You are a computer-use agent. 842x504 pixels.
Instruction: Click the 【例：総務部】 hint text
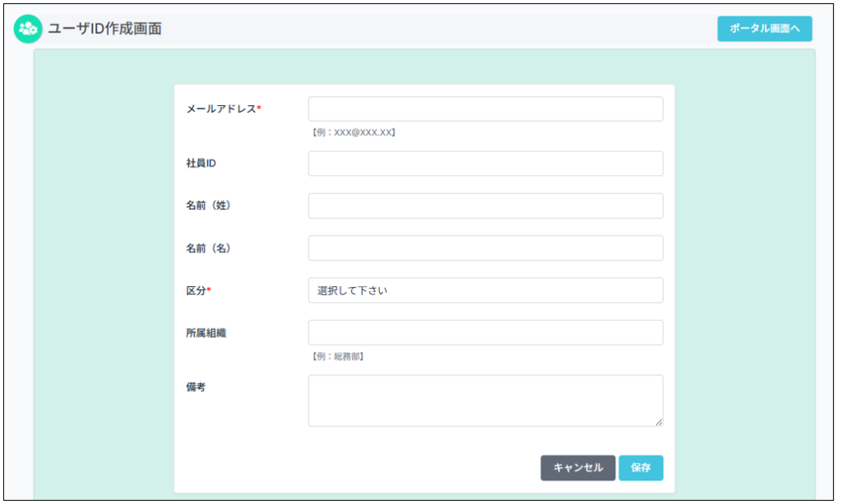pyautogui.click(x=337, y=357)
